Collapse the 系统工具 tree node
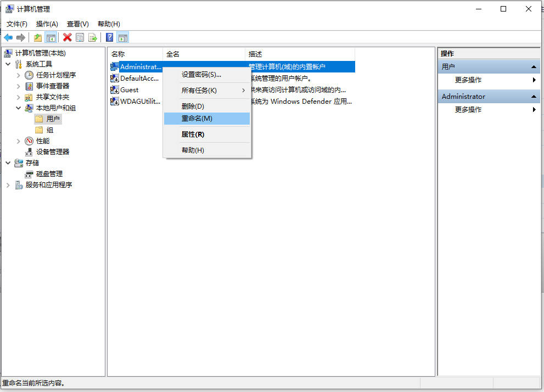 click(x=8, y=64)
